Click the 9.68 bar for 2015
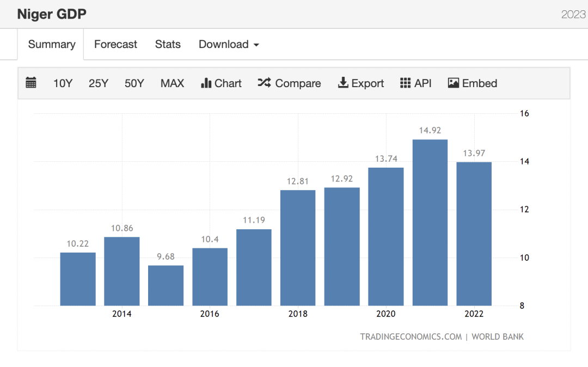588x367 pixels. coord(166,286)
